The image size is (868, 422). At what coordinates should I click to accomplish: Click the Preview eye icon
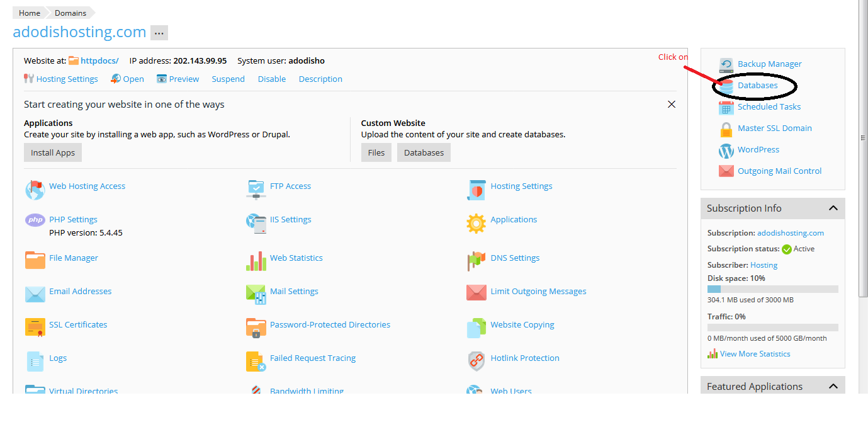click(x=162, y=79)
